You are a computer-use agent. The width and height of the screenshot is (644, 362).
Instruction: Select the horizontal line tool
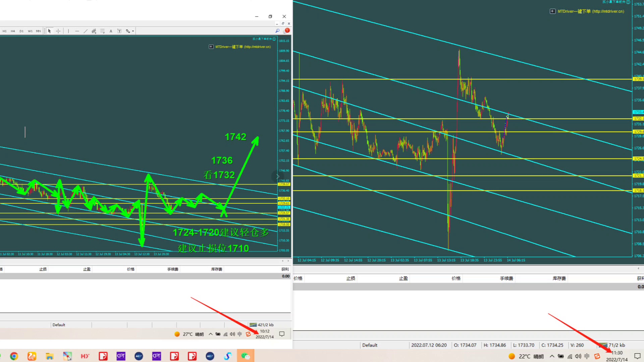click(x=77, y=31)
